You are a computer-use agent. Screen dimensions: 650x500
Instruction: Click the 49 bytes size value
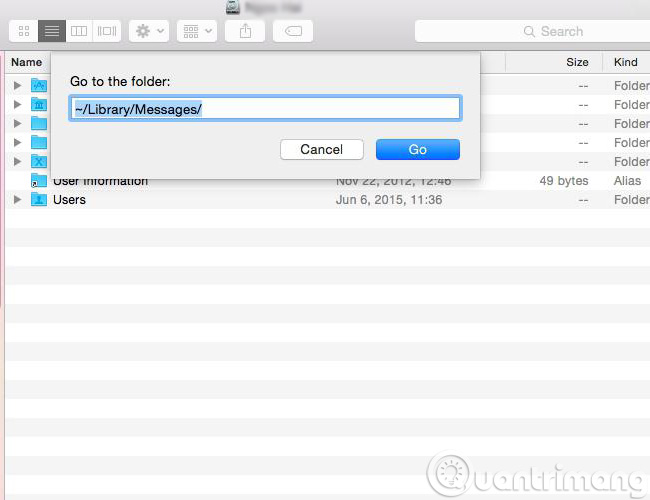tap(564, 181)
